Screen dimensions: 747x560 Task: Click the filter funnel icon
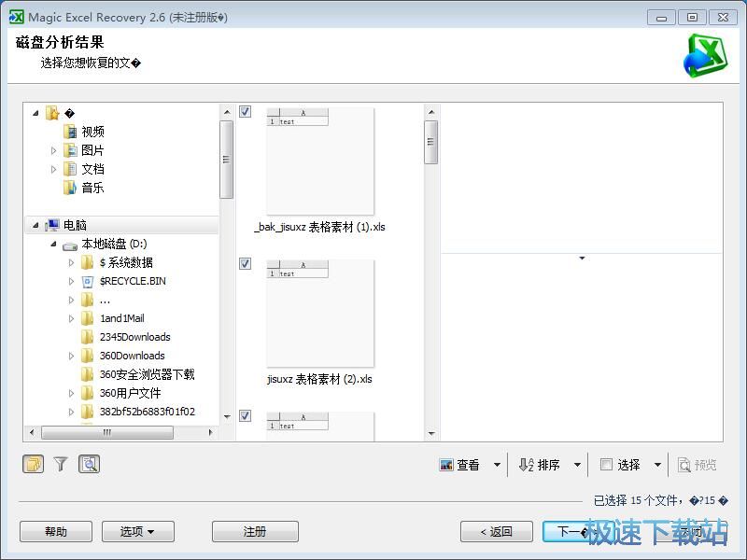(x=61, y=464)
